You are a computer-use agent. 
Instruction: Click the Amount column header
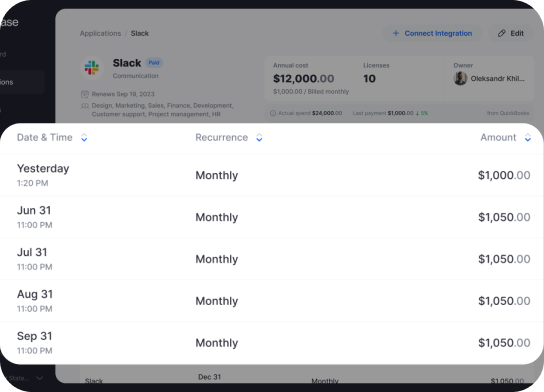pyautogui.click(x=498, y=137)
